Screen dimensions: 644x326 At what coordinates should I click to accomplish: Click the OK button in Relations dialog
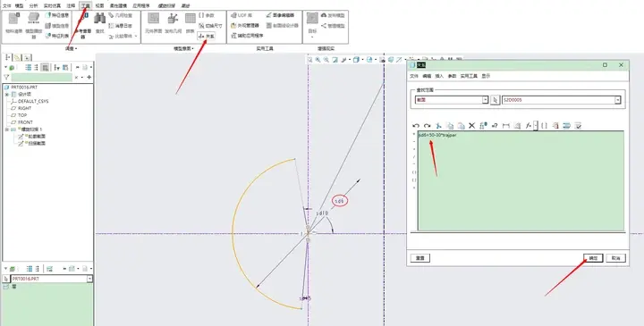click(x=593, y=258)
